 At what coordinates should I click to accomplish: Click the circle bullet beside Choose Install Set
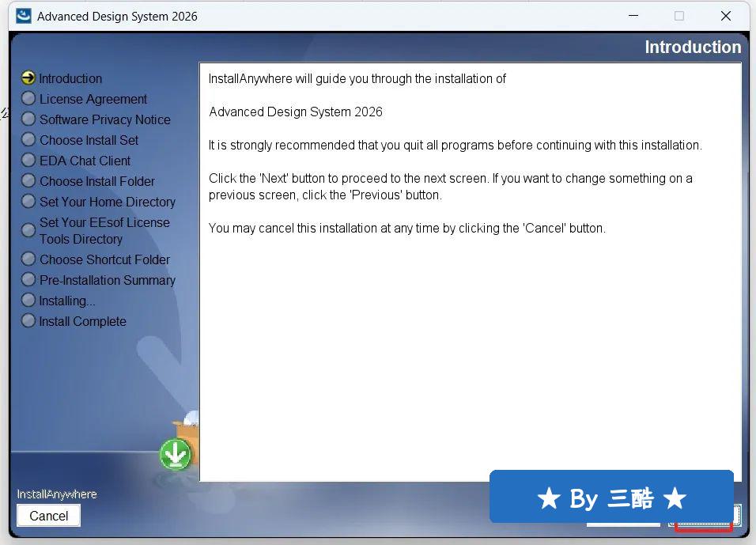click(x=28, y=139)
